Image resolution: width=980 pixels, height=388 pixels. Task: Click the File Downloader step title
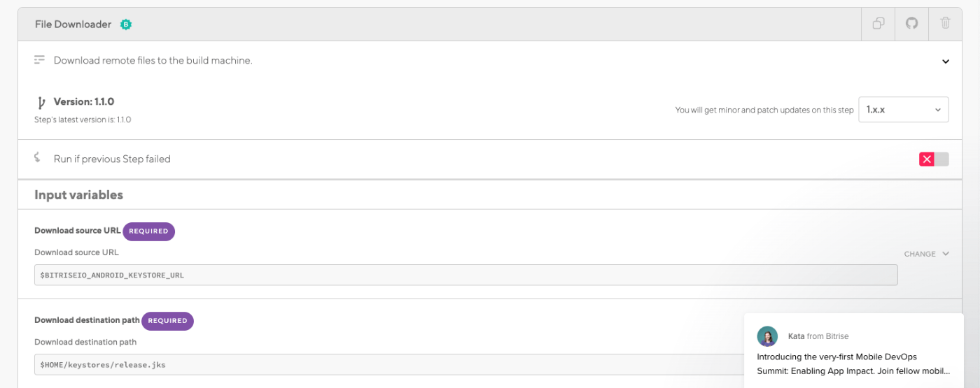[x=73, y=24]
